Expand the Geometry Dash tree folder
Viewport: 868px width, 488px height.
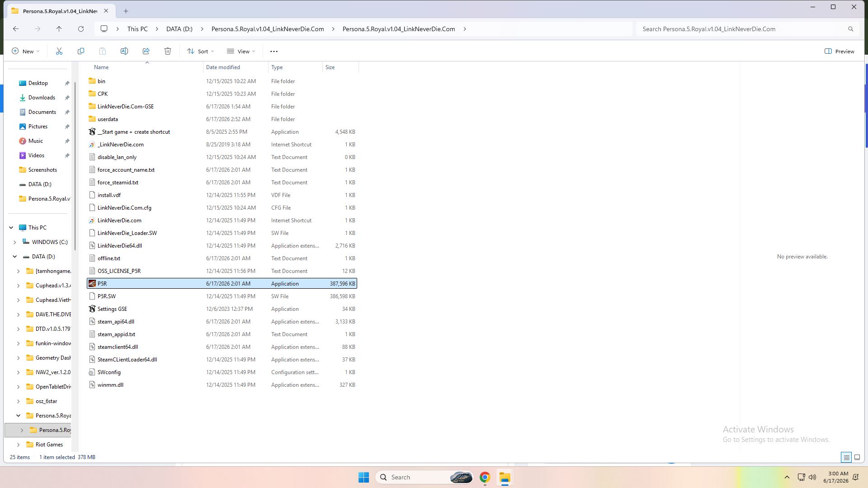(x=19, y=358)
